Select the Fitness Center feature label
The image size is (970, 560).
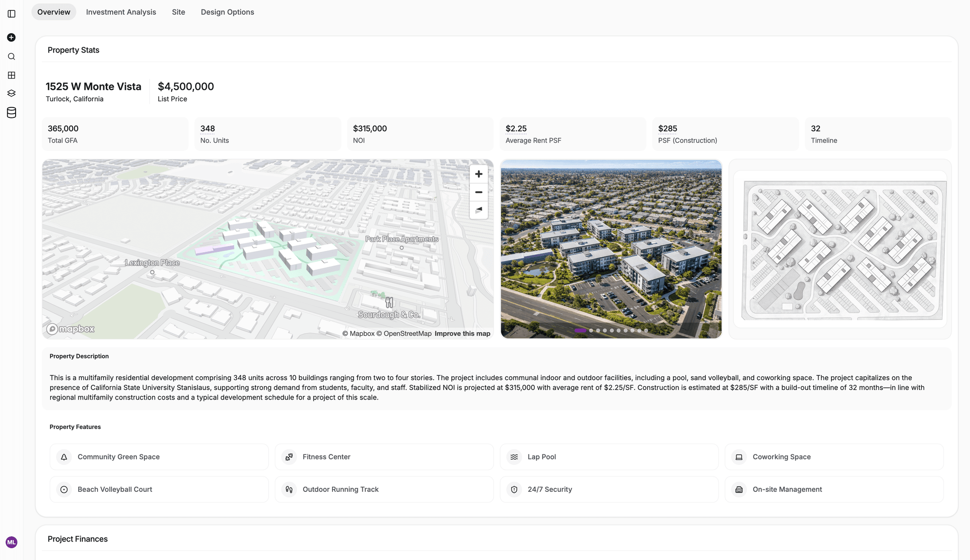[326, 457]
